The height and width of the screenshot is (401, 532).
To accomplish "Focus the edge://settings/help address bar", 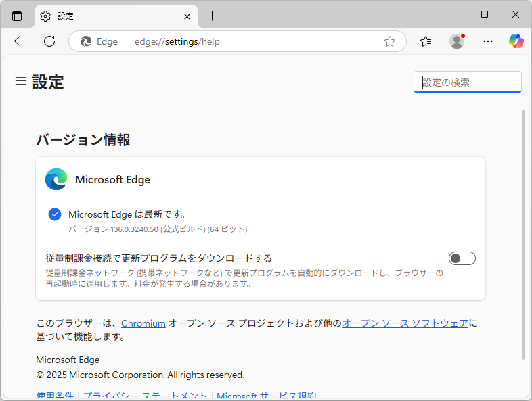I will (x=238, y=41).
